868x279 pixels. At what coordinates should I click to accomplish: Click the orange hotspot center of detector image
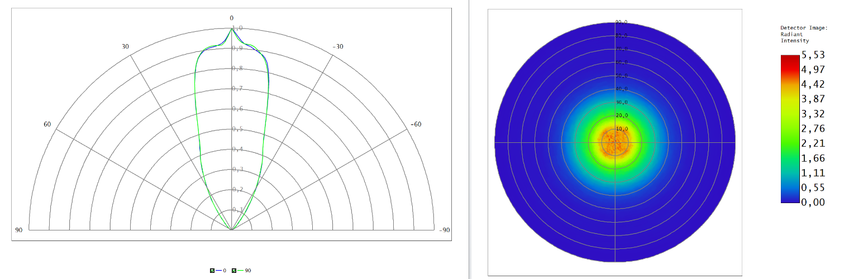tap(615, 142)
